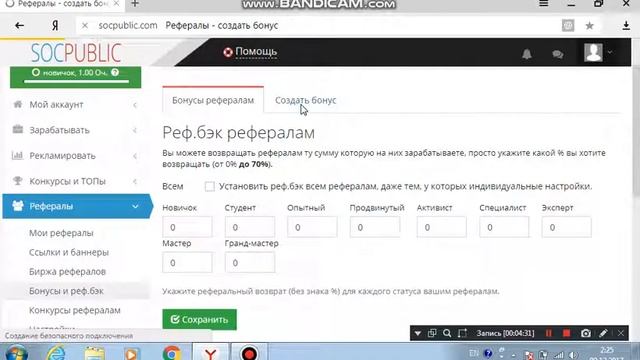Open Мои рефералы submenu item

(61, 233)
